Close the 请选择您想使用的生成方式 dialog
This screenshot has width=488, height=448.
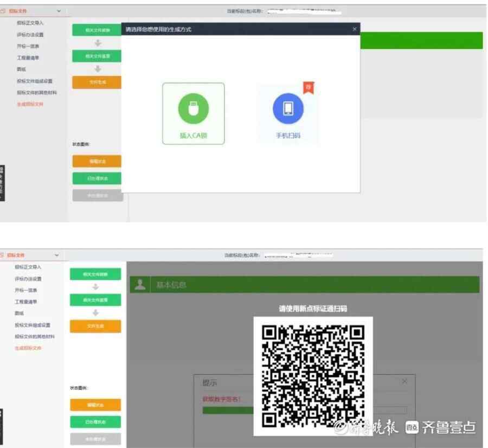click(355, 29)
